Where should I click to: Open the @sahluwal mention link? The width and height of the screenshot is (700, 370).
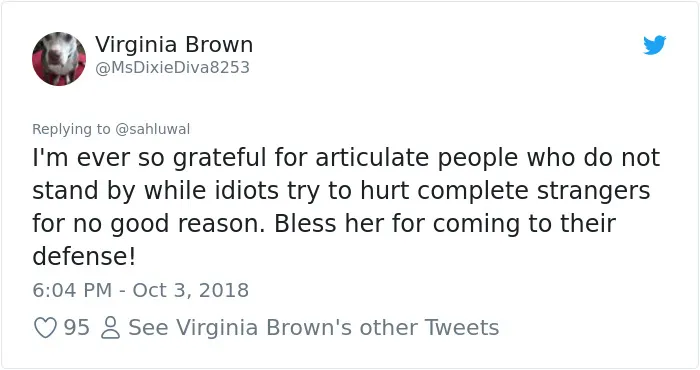(153, 129)
